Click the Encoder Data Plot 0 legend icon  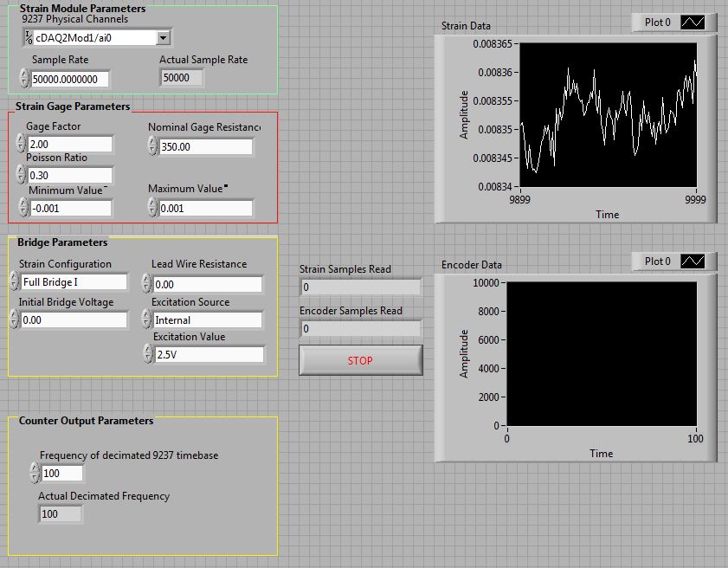(693, 261)
